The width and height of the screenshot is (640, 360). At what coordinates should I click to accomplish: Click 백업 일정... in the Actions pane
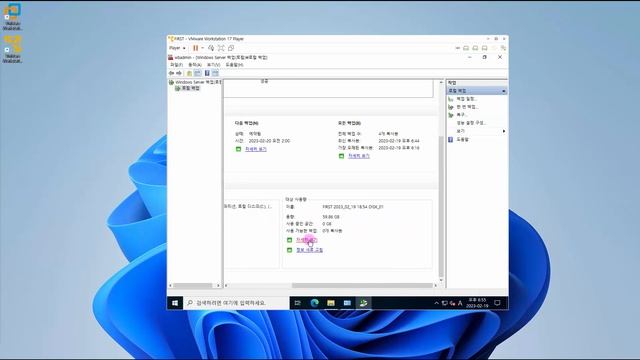(x=467, y=99)
